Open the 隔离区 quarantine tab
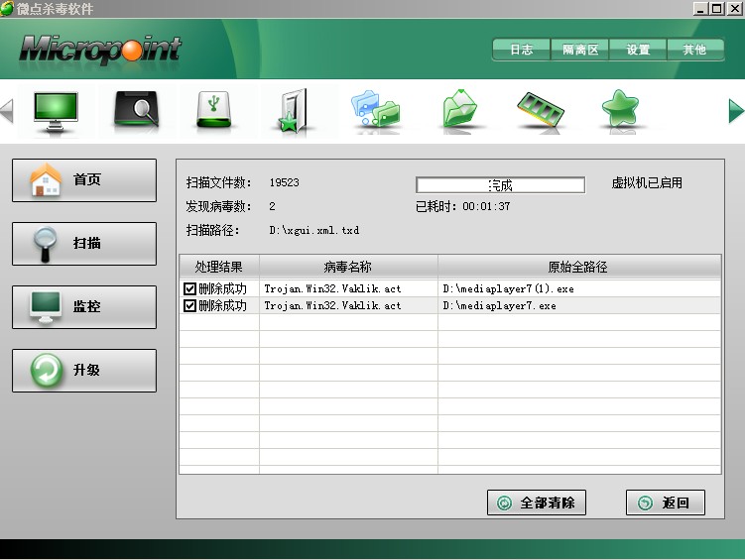This screenshot has width=745, height=560. point(579,50)
